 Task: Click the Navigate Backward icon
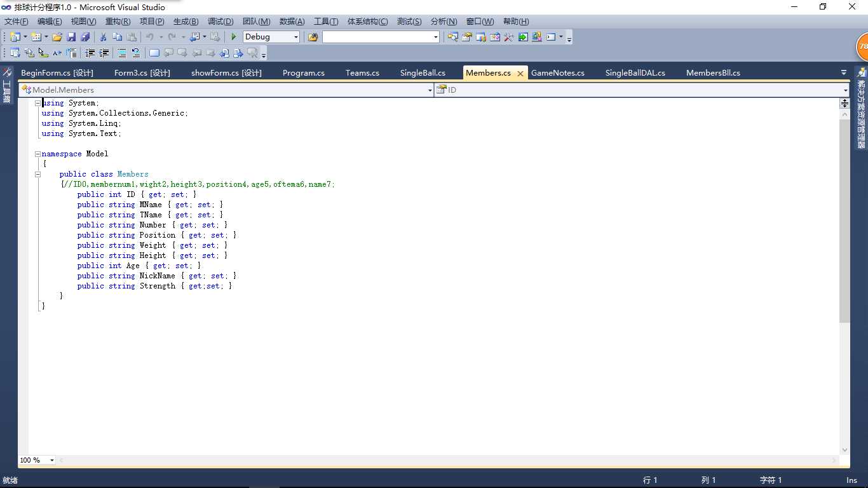pos(195,37)
